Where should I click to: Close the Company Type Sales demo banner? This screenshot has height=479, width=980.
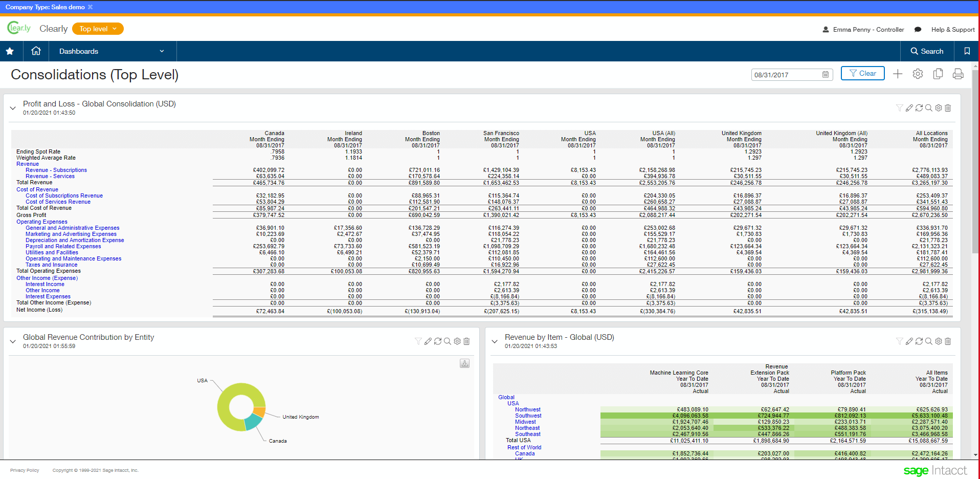click(91, 7)
